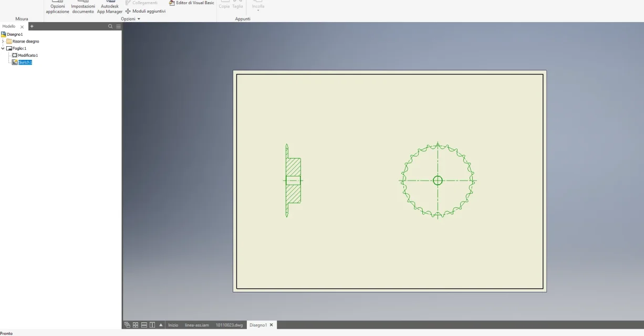Screen dimensions: 644x336
Task: Switch to 10110023.dwg tab
Action: point(229,325)
